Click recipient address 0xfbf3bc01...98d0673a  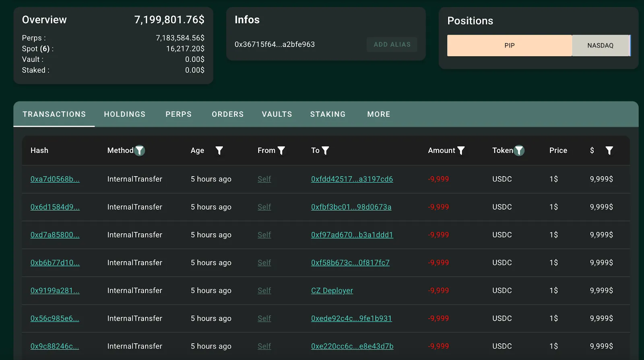(x=351, y=207)
